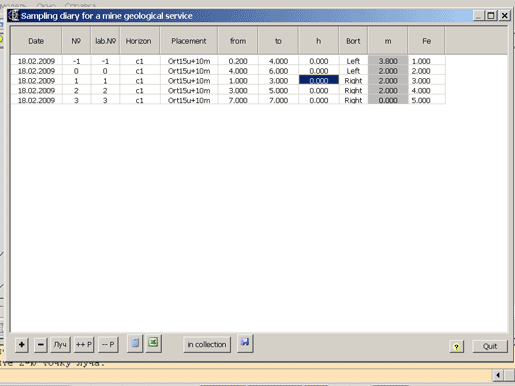Select Date cell in sample 0 row
Screen dimensions: 515x386
point(36,71)
